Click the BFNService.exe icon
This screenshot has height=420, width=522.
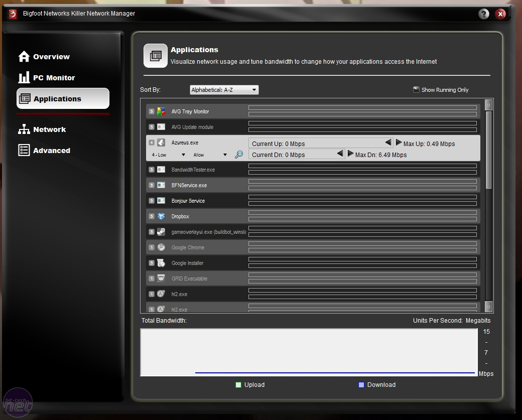(161, 185)
